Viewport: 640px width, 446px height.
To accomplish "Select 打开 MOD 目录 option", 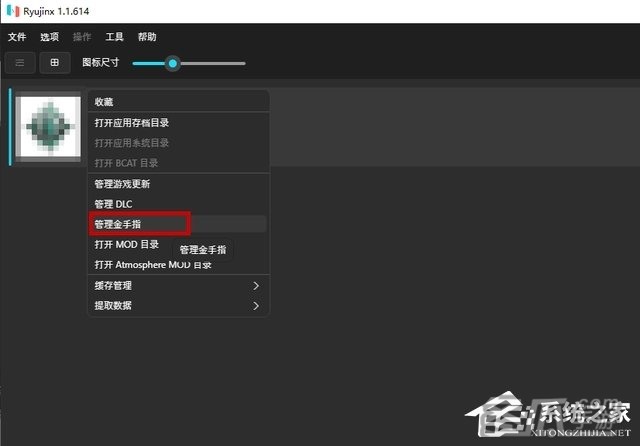I will pos(127,244).
